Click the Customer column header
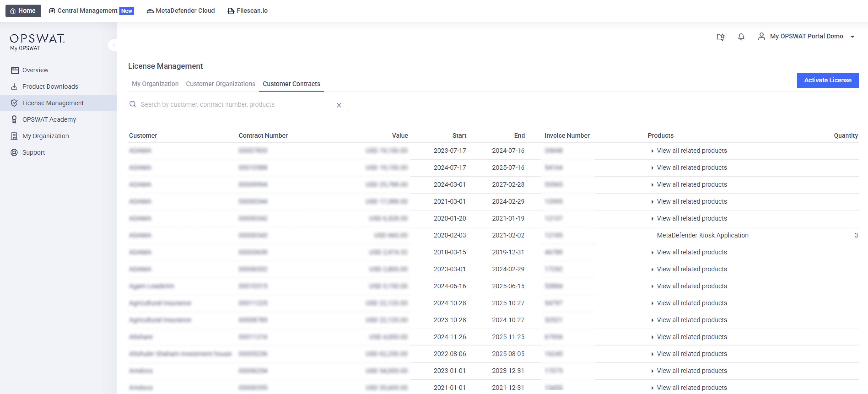Viewport: 868px width, 394px height. tap(143, 136)
